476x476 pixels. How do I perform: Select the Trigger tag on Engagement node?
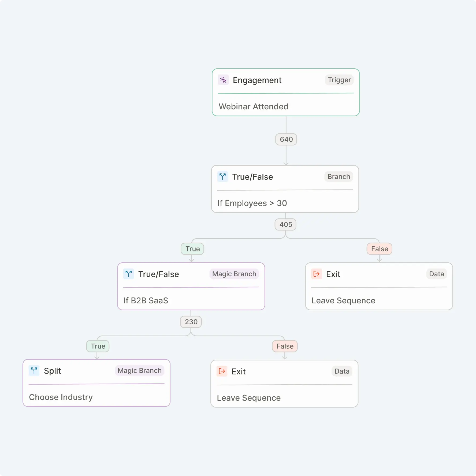pyautogui.click(x=339, y=80)
